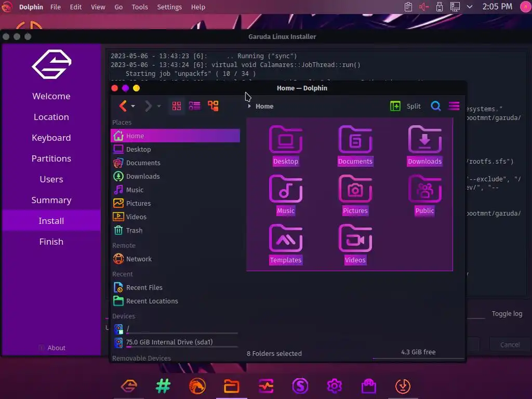Click the Install step in installer sidebar
Screen dimensions: 532x399
tap(51, 221)
